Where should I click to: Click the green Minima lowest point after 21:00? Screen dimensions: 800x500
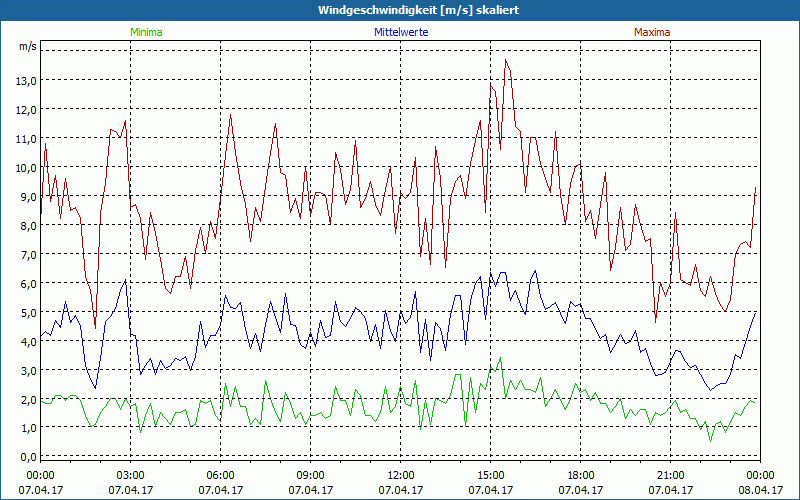click(x=710, y=440)
